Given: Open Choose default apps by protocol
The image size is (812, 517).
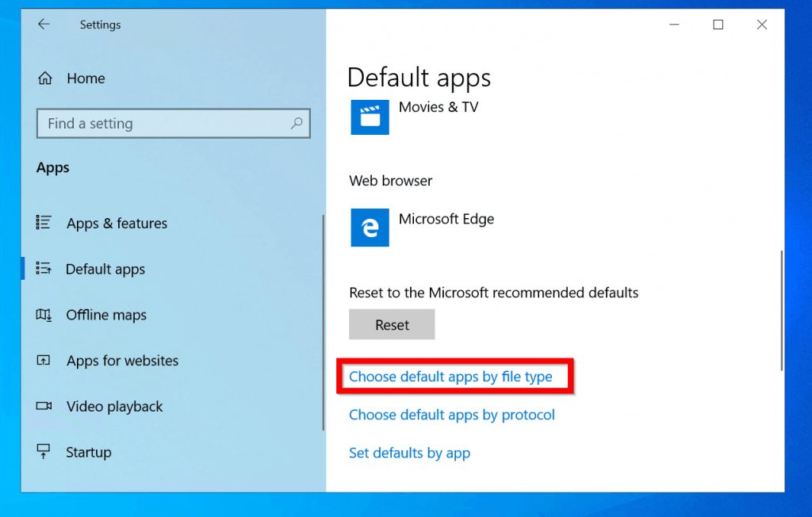Looking at the screenshot, I should [452, 415].
